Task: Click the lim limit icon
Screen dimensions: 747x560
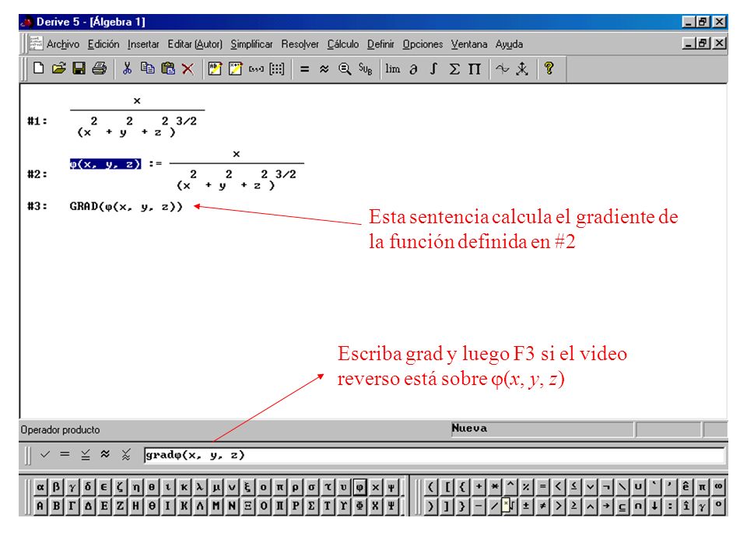Action: (392, 68)
